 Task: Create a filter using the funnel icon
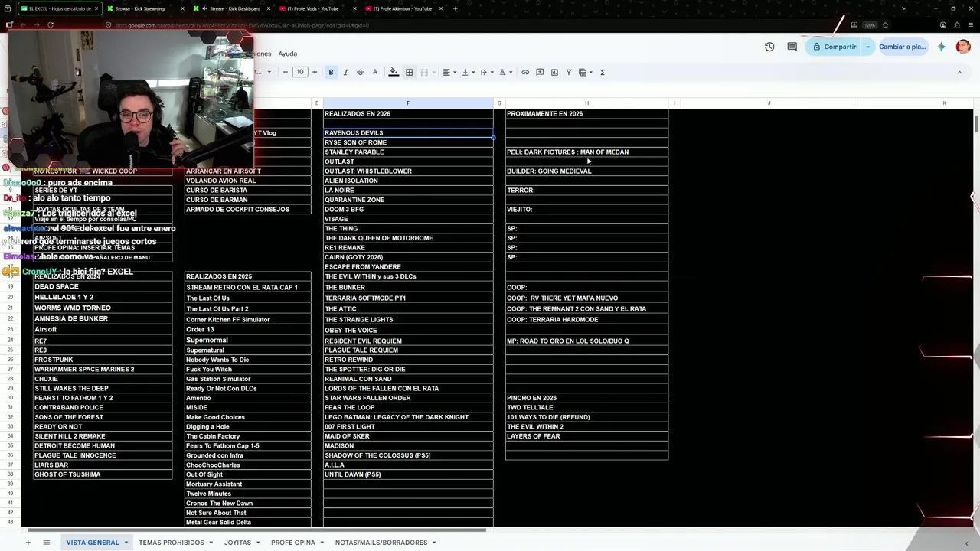click(568, 72)
